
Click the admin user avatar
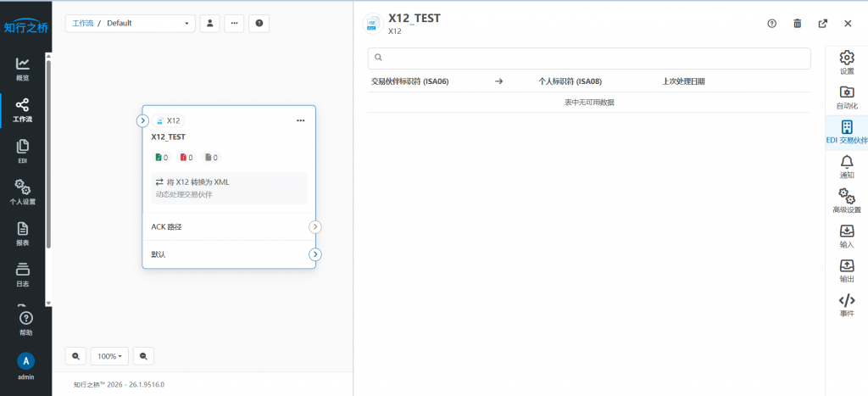click(x=25, y=361)
